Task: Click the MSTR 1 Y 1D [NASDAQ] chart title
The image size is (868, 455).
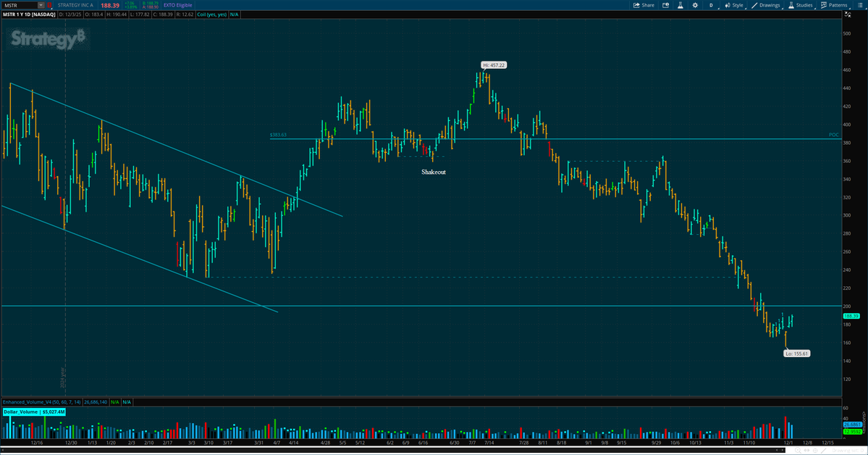Action: (x=29, y=14)
